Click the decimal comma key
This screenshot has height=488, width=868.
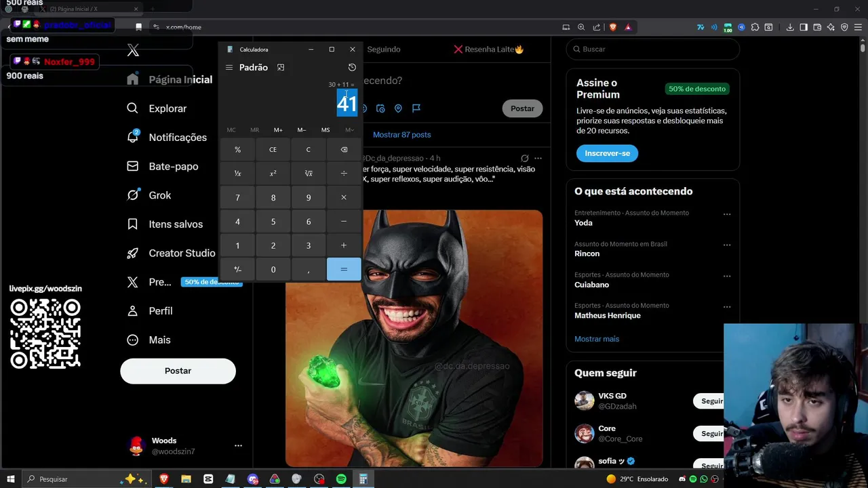[309, 269]
